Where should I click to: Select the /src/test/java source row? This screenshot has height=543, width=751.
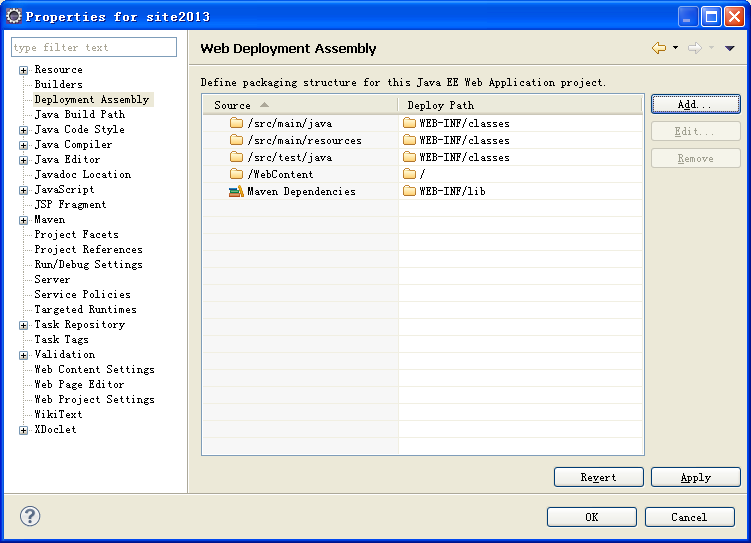click(300, 157)
